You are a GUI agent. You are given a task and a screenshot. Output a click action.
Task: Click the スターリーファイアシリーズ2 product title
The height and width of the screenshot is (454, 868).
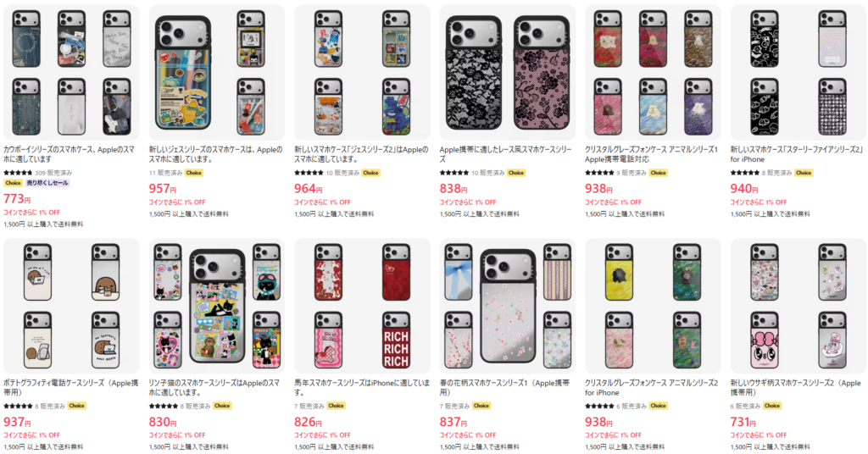click(797, 154)
